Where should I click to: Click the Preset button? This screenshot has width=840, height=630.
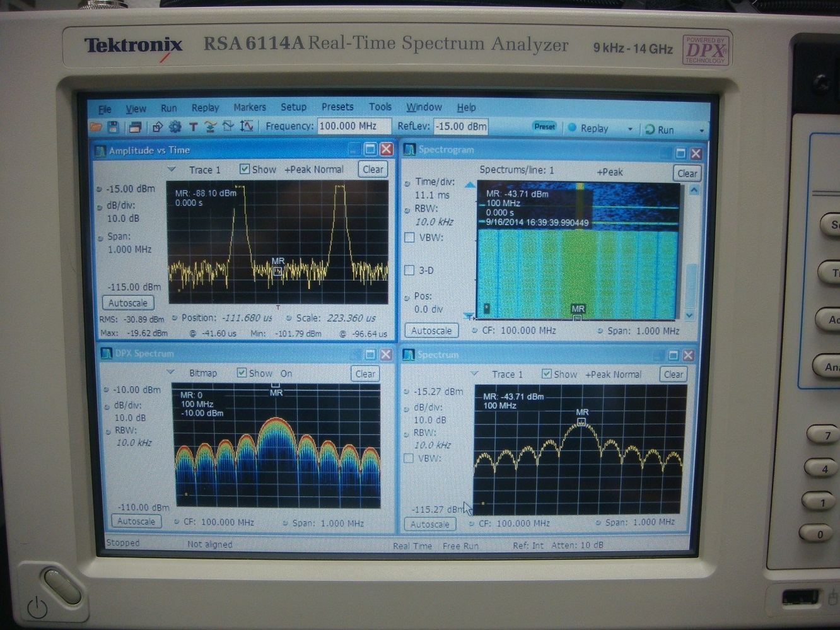click(544, 127)
